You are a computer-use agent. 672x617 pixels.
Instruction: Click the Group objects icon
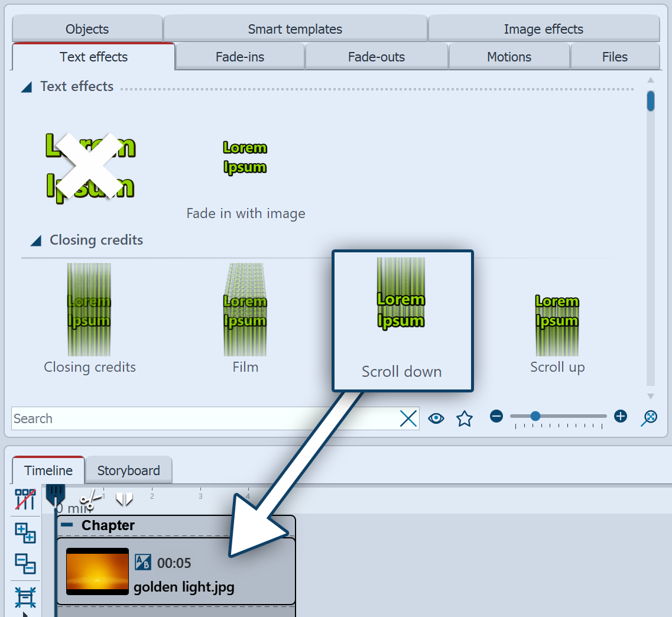tap(26, 534)
